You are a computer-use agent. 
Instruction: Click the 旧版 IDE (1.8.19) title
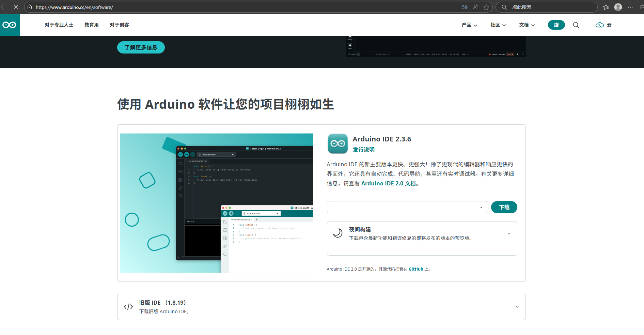162,303
